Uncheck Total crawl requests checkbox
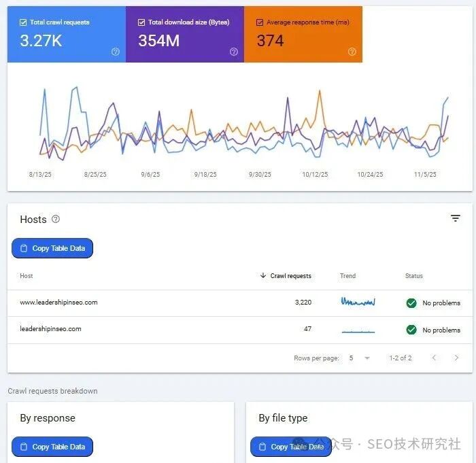This screenshot has height=463, width=476. 24,22
